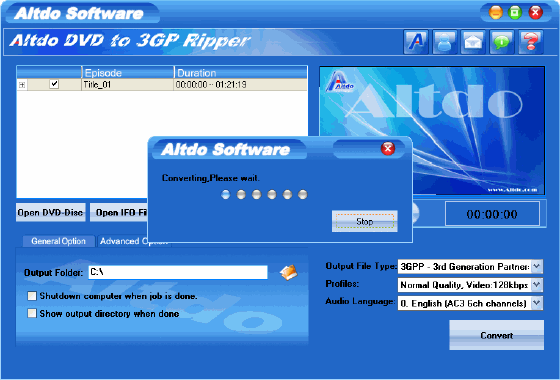Image resolution: width=560 pixels, height=380 pixels.
Task: Click the green speech bubble feedback icon
Action: [x=502, y=42]
